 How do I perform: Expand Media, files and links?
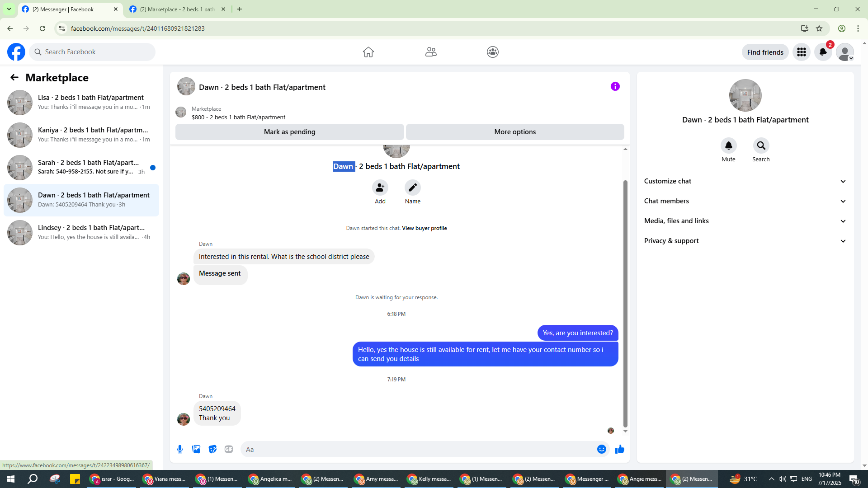coord(745,221)
